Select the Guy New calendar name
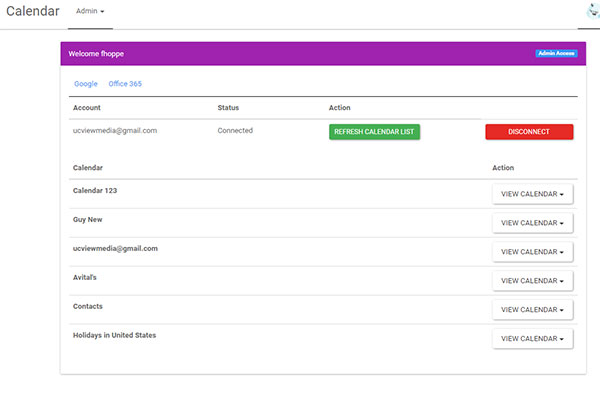Image resolution: width=600 pixels, height=395 pixels. [x=88, y=220]
